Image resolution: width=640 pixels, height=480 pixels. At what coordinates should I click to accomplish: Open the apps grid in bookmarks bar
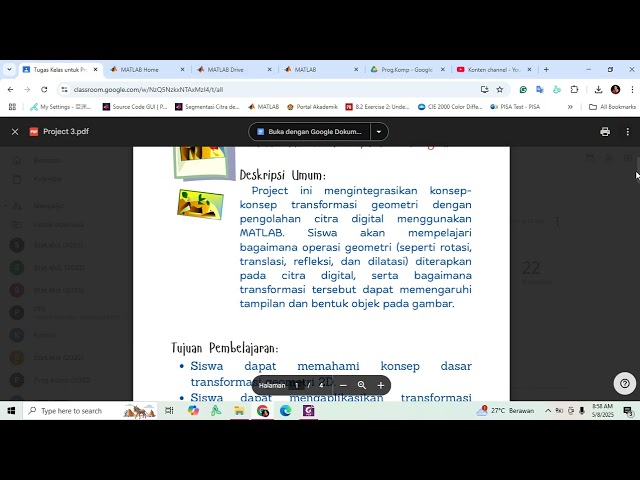pyautogui.click(x=12, y=107)
